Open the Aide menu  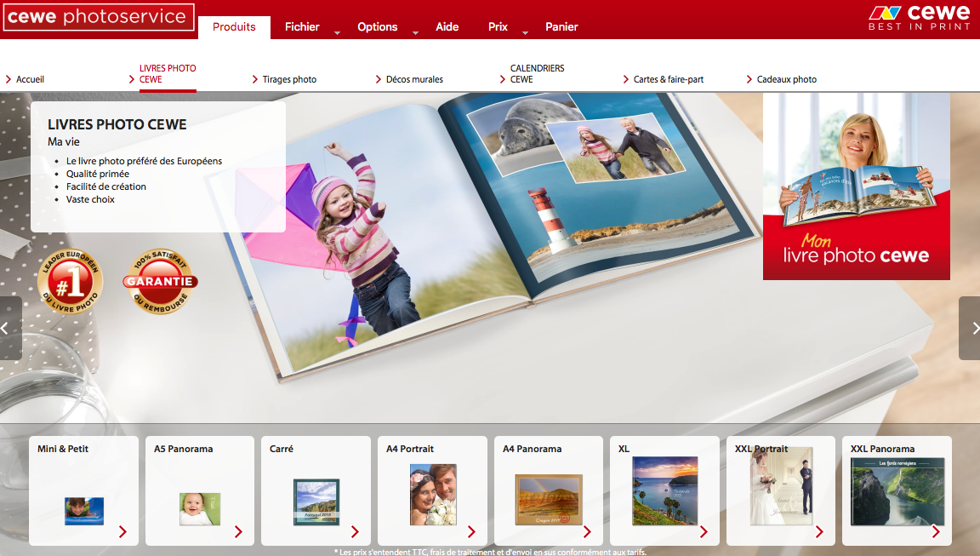point(447,27)
